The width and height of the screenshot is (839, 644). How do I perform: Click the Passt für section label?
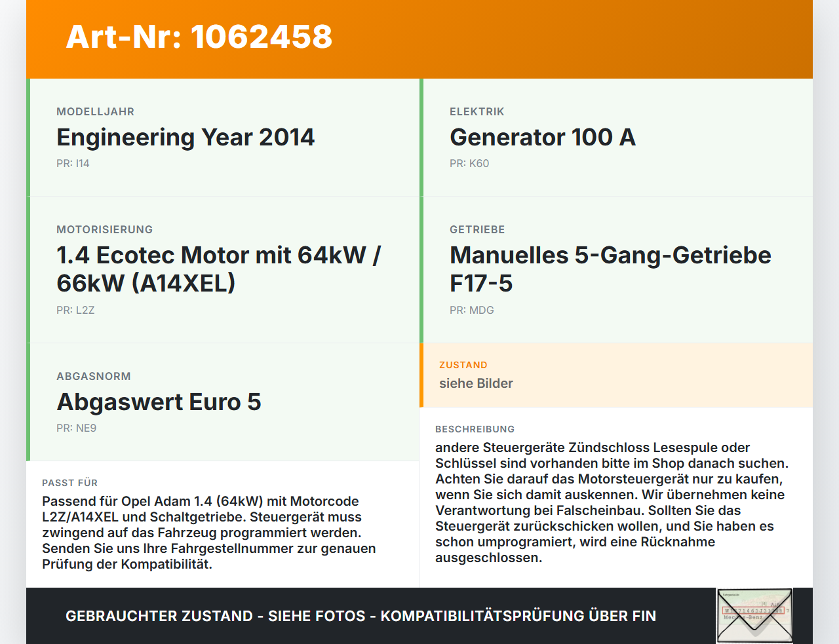click(x=70, y=483)
